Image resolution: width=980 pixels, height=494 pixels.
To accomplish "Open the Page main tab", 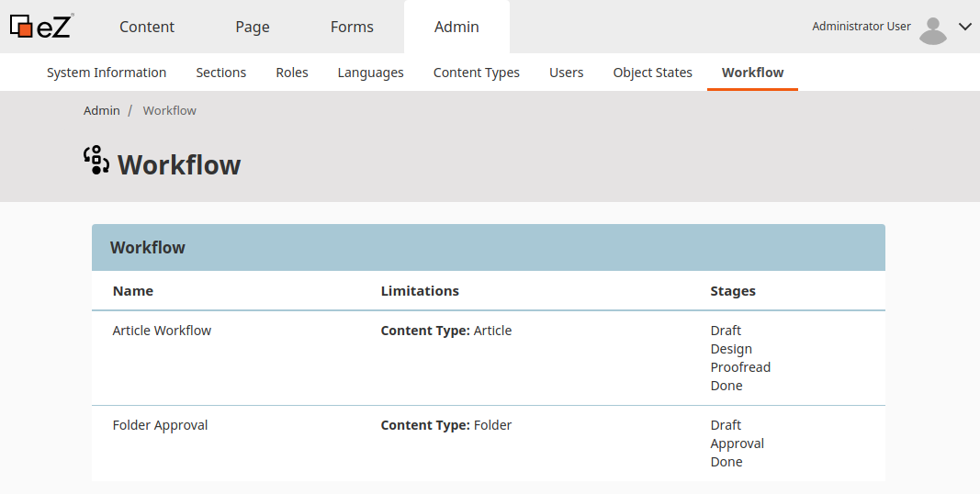I will pos(253,27).
